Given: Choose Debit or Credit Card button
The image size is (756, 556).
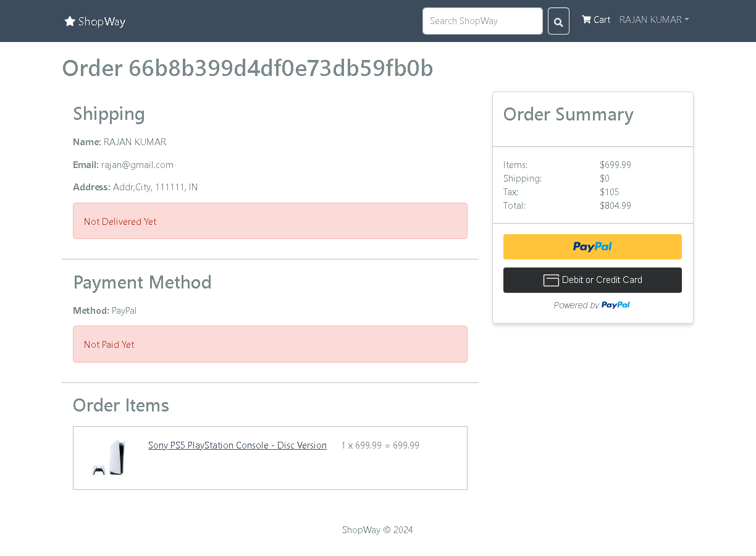Looking at the screenshot, I should (592, 280).
